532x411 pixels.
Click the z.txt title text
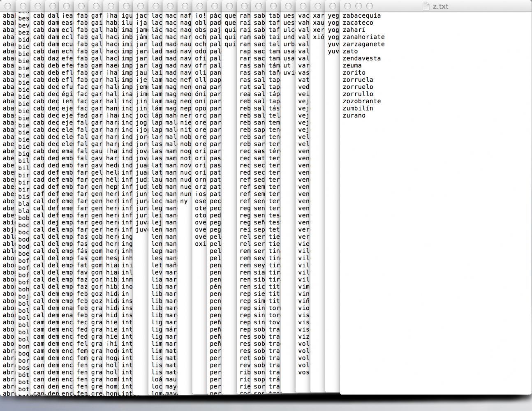pyautogui.click(x=441, y=6)
